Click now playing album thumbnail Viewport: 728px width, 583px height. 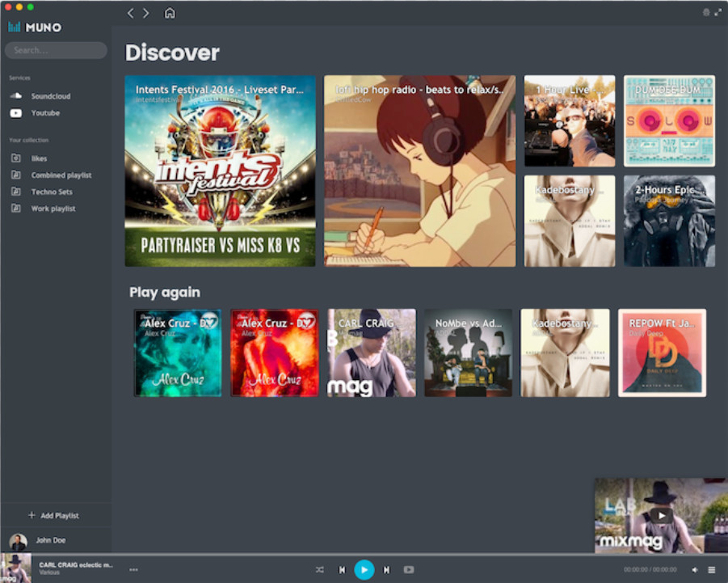[x=16, y=568]
